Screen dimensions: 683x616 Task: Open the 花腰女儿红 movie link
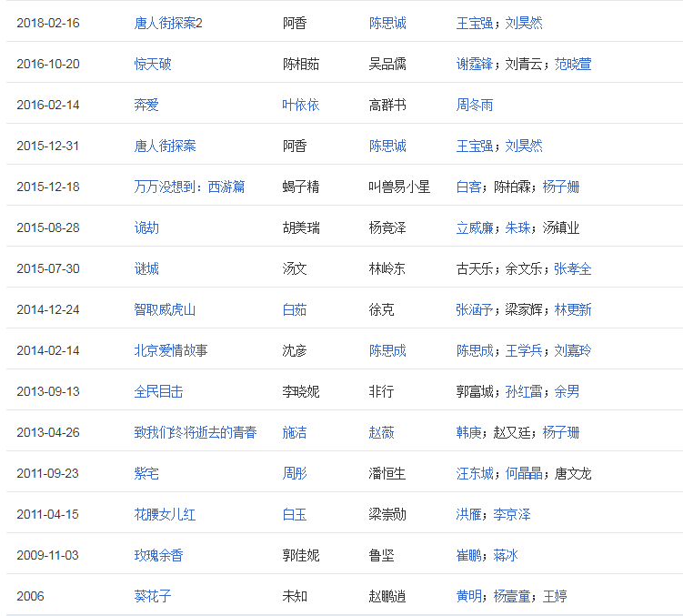pyautogui.click(x=166, y=515)
